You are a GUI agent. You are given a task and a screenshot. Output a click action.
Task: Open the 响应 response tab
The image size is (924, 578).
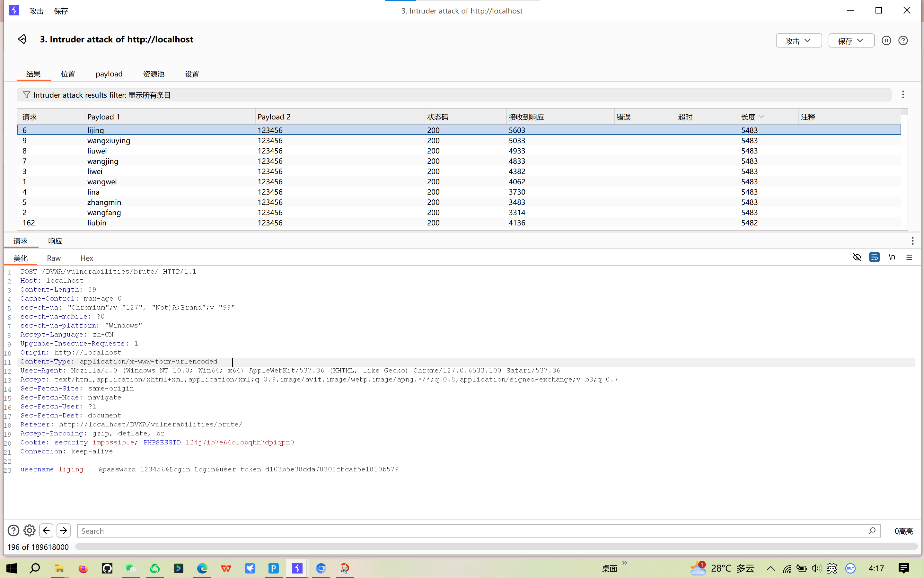click(55, 241)
